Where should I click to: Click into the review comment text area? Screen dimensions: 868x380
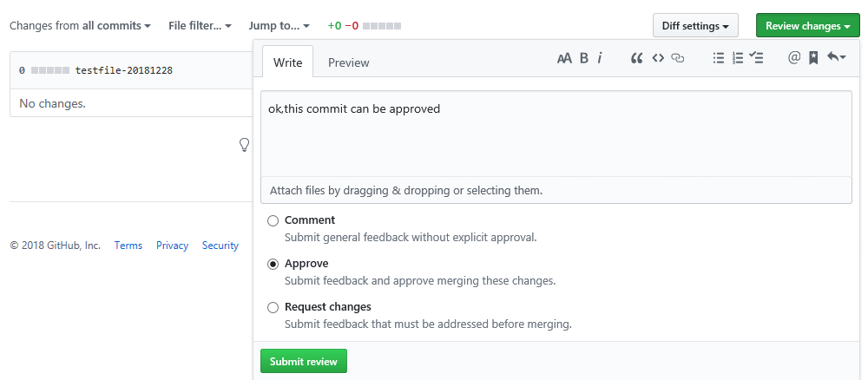[556, 139]
